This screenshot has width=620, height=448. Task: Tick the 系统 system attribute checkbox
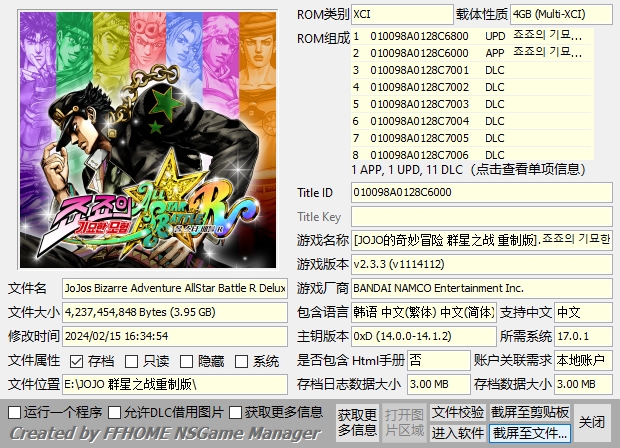(x=242, y=361)
